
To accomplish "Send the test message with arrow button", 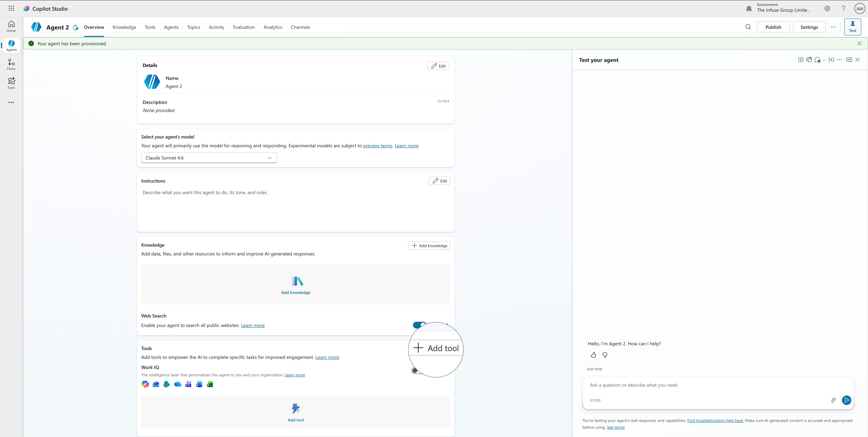I will tap(846, 400).
